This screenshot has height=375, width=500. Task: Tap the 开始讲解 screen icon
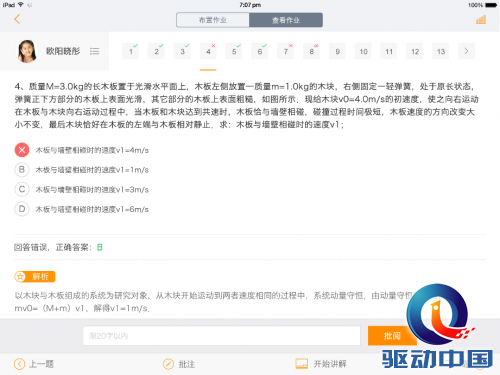point(302,364)
